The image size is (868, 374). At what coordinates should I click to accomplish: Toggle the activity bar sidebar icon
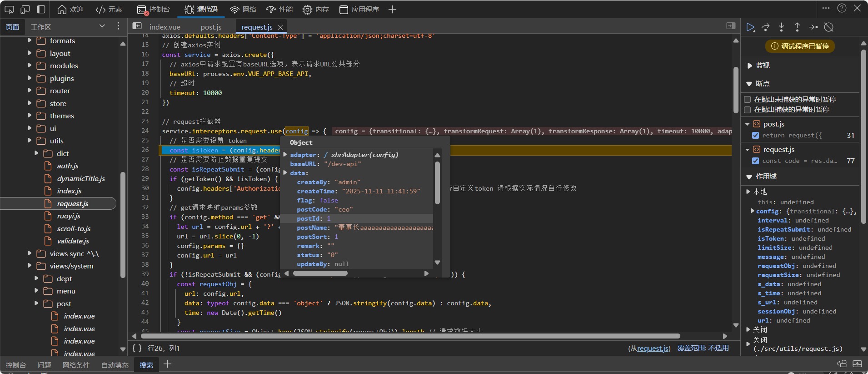click(x=41, y=9)
